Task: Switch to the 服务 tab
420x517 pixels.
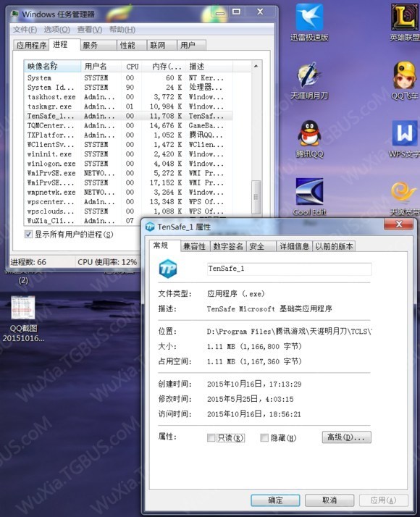Action: click(98, 45)
